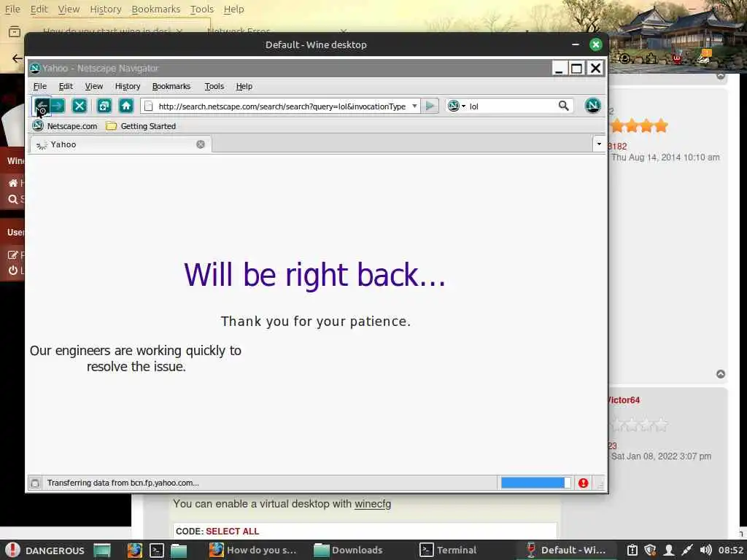Open Netscape File menu
Image resolution: width=747 pixels, height=560 pixels.
click(x=40, y=86)
